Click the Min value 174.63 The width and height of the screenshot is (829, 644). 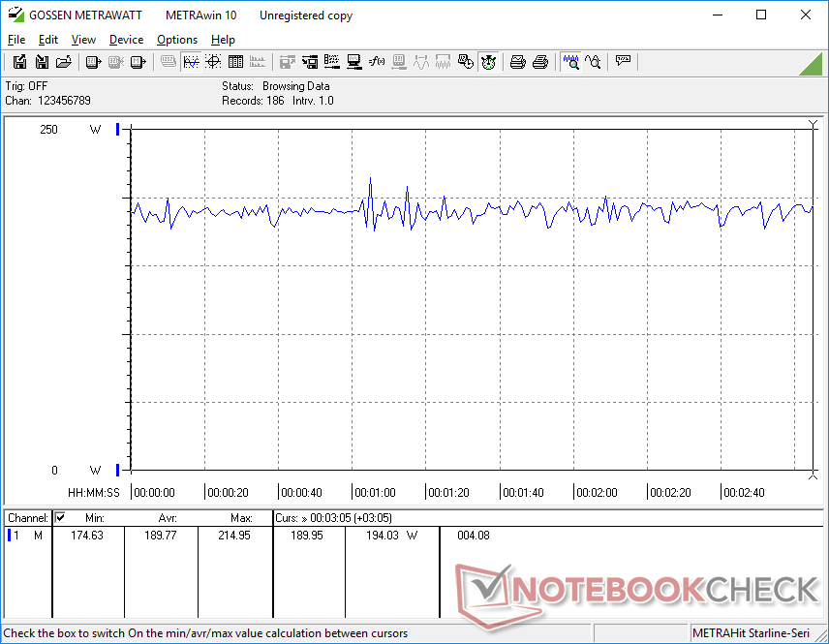87,536
